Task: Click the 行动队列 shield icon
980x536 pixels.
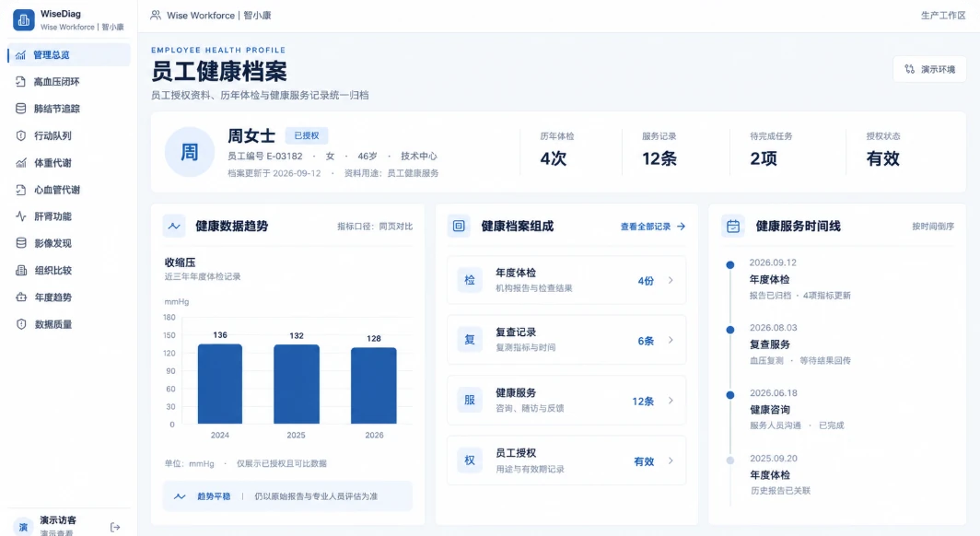Action: pos(20,135)
